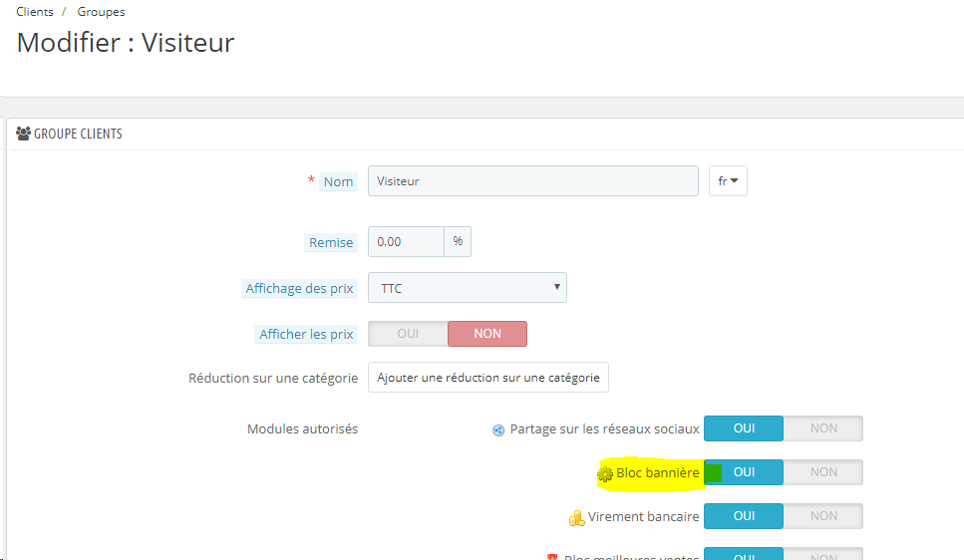Viewport: 964px width, 560px height.
Task: Click the Afficher les prix label
Action: tap(306, 335)
